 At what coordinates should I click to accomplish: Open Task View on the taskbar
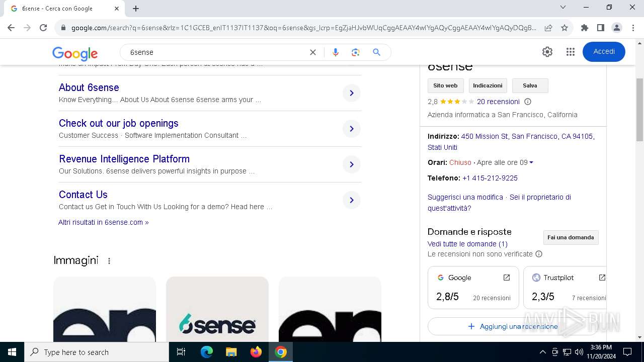click(x=181, y=352)
